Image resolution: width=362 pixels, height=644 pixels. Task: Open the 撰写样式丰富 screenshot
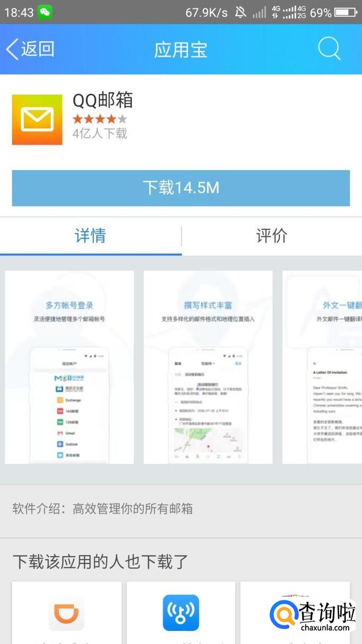[208, 367]
